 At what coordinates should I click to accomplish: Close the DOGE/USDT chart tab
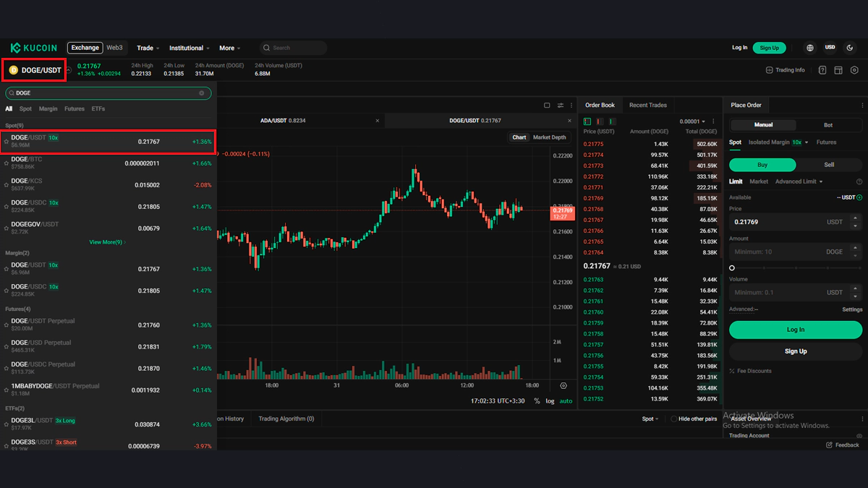(570, 121)
